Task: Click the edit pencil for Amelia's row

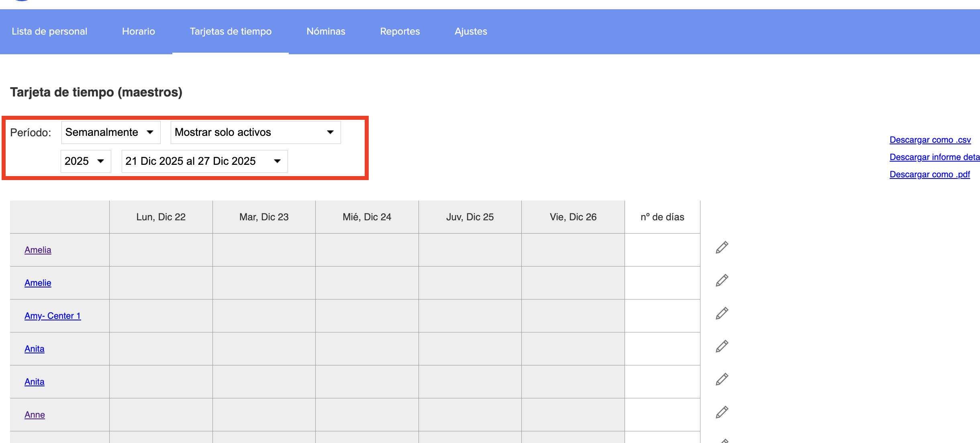Action: point(722,248)
